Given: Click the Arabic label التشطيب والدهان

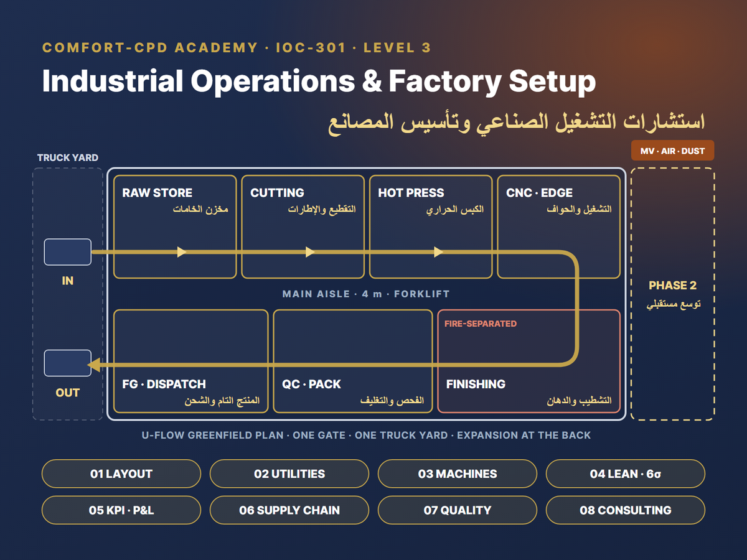Looking at the screenshot, I should click(x=579, y=401).
